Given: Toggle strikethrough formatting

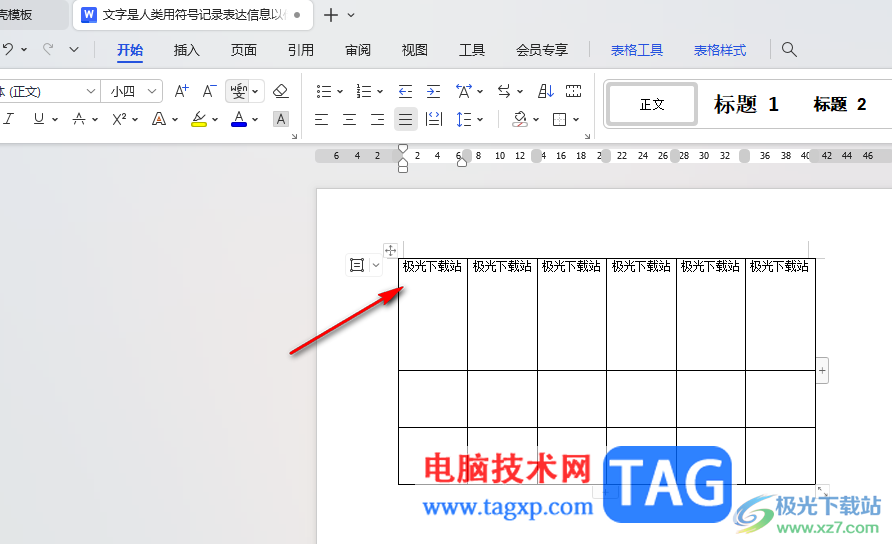Looking at the screenshot, I should pos(79,119).
